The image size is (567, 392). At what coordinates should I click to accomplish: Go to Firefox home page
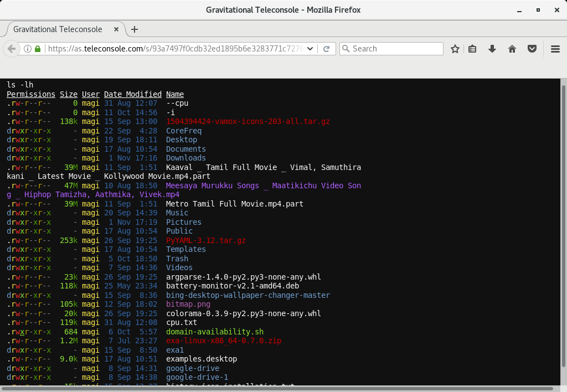(512, 49)
